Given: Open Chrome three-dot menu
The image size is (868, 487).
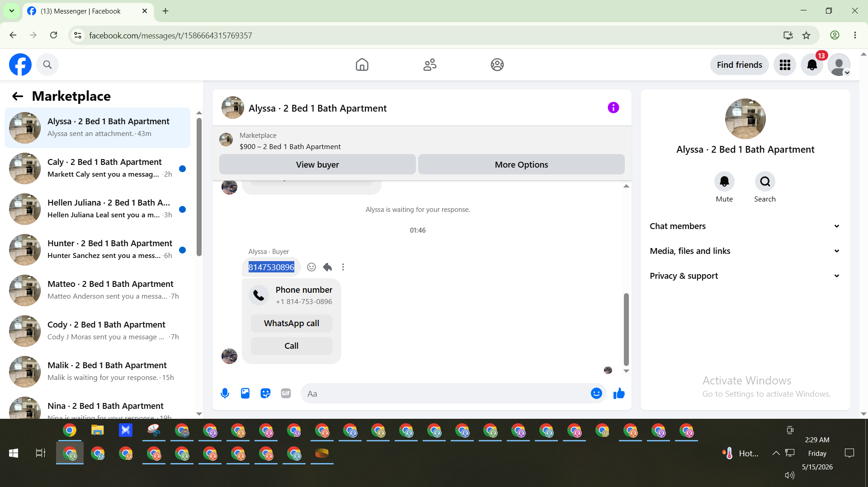Looking at the screenshot, I should pyautogui.click(x=855, y=35).
